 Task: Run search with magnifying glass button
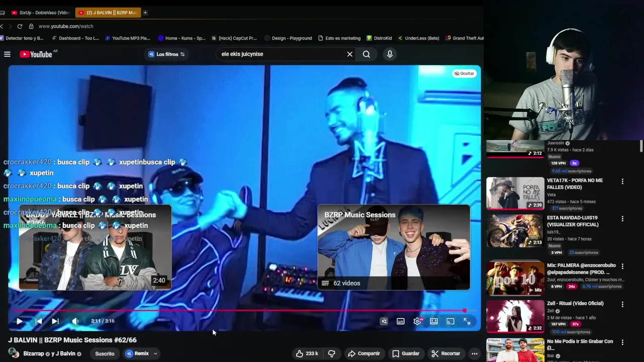(366, 54)
